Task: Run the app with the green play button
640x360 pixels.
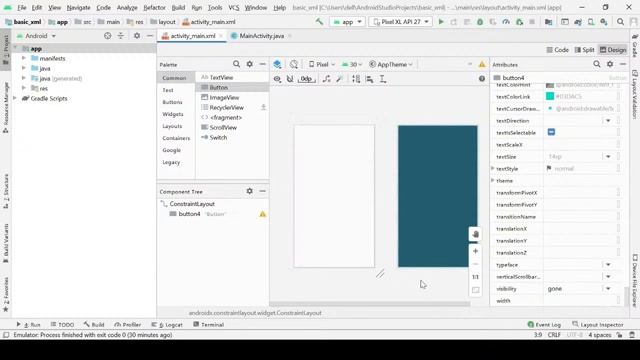Action: point(441,22)
